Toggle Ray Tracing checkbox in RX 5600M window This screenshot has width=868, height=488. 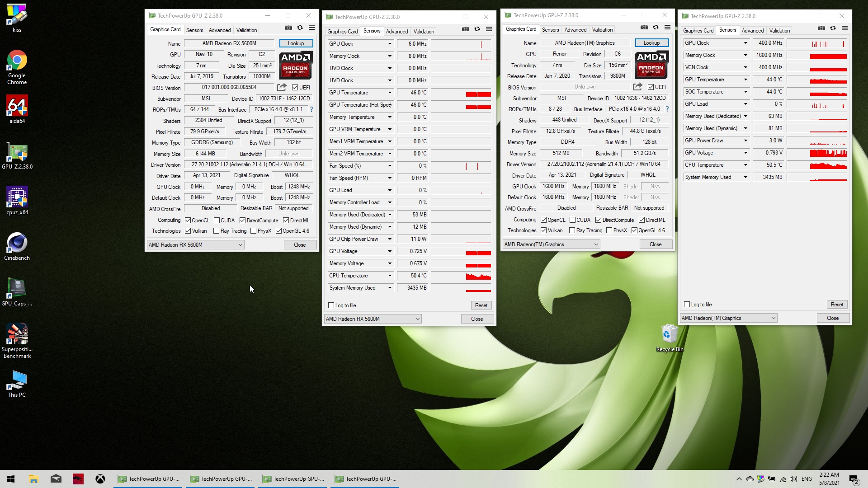click(217, 231)
